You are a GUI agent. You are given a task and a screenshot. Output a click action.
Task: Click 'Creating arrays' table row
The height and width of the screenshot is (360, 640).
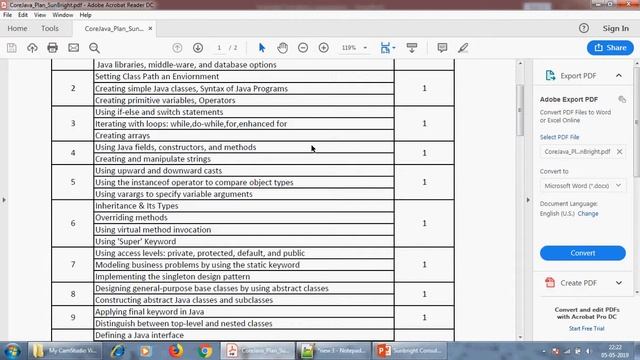click(x=244, y=136)
